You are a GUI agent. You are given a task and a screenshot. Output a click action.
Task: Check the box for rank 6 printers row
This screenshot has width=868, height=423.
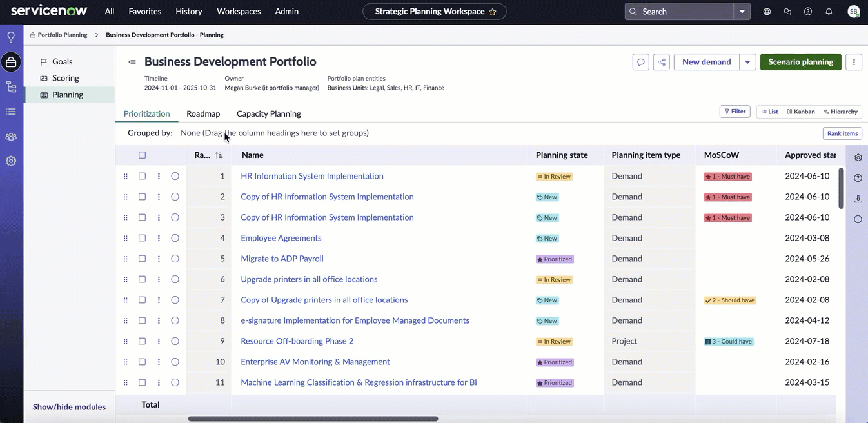142,279
